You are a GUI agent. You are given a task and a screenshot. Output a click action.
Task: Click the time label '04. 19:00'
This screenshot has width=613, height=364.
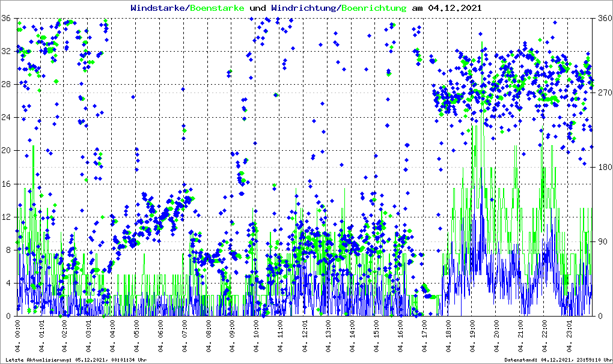pos(472,336)
